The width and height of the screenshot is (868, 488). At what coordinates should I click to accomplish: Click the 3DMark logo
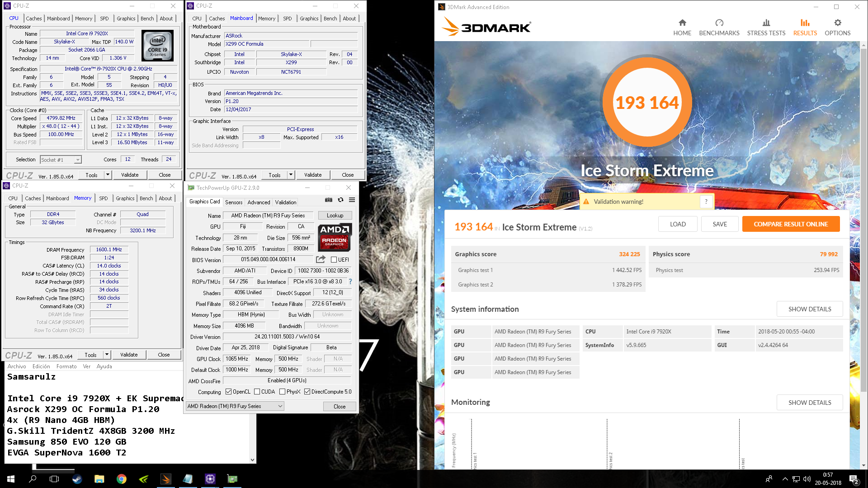(x=486, y=27)
